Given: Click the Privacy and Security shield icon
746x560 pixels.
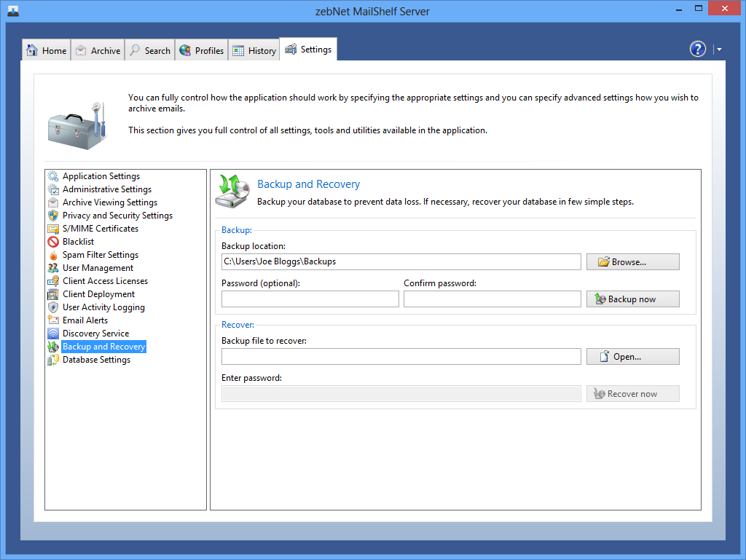Looking at the screenshot, I should click(53, 216).
